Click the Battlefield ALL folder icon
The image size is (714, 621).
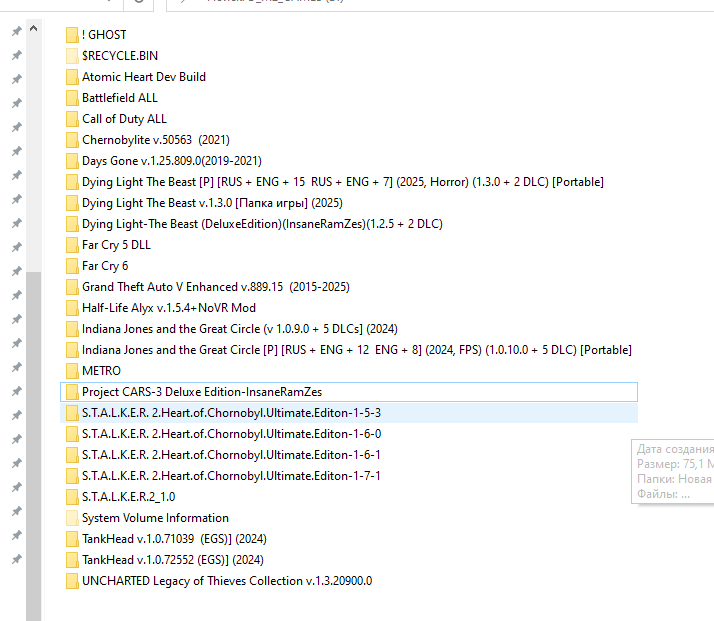72,97
